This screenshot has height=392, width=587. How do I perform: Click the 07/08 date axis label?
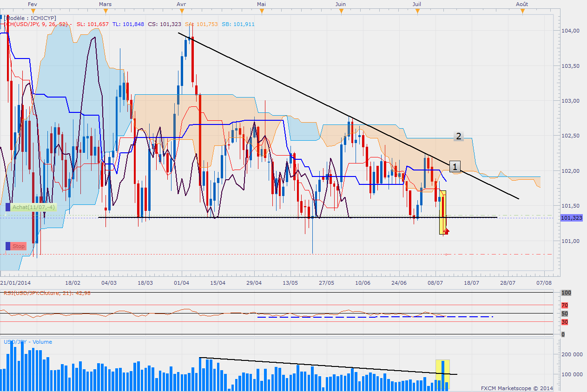[x=544, y=282]
